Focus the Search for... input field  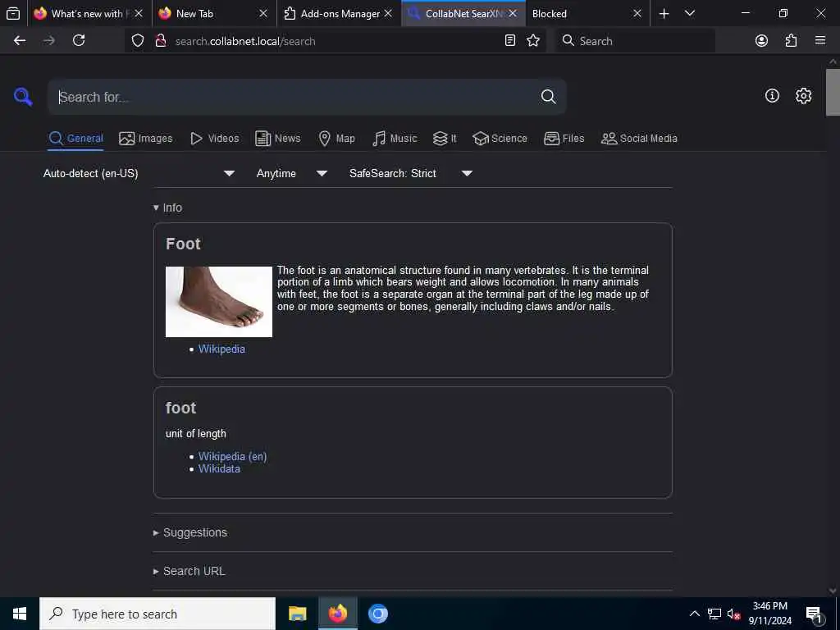click(x=294, y=97)
